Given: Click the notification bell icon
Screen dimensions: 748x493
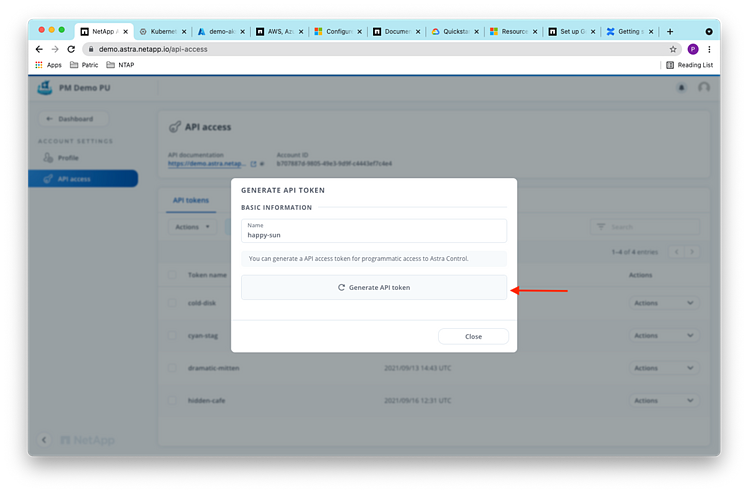Looking at the screenshot, I should click(682, 88).
